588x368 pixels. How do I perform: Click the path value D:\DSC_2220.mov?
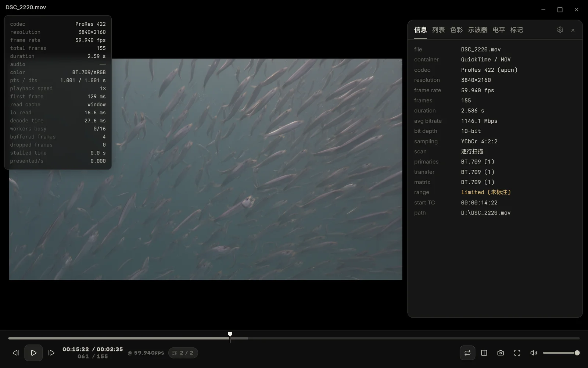[x=486, y=213]
